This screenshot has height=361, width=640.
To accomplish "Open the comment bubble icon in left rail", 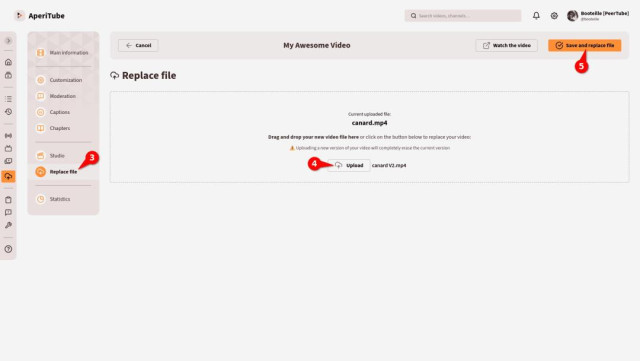I will (x=8, y=212).
